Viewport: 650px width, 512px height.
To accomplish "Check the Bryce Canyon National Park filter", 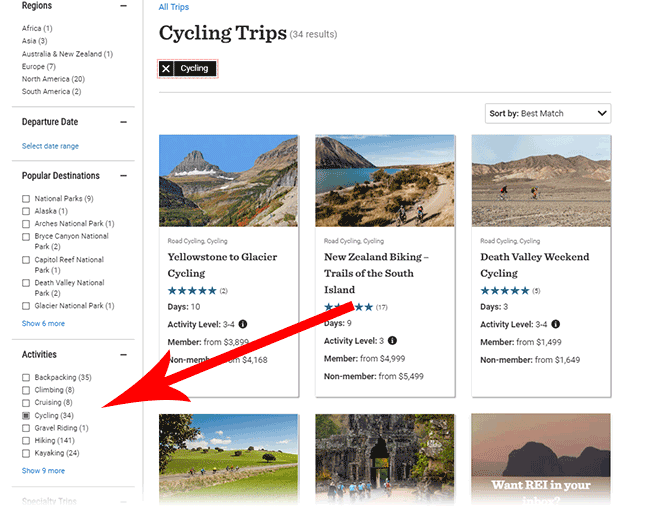I will pyautogui.click(x=26, y=237).
